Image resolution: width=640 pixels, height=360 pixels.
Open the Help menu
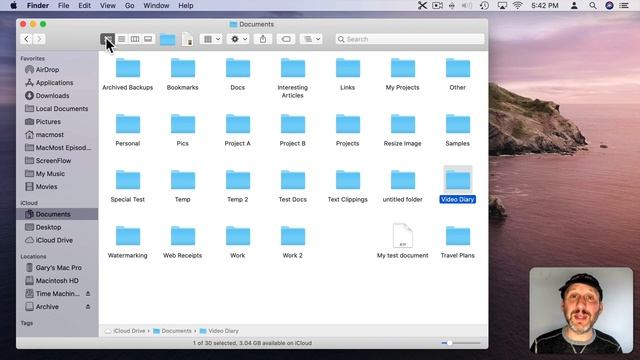tap(186, 6)
